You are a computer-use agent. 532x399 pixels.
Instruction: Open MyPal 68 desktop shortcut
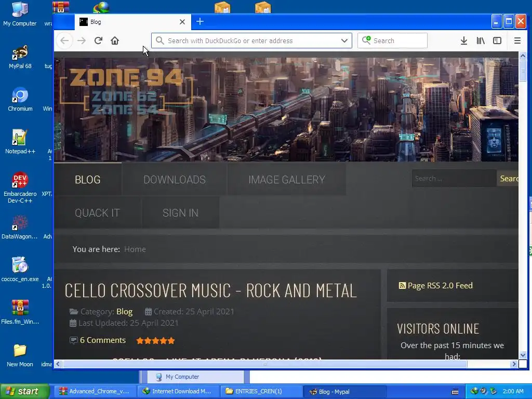tap(20, 57)
